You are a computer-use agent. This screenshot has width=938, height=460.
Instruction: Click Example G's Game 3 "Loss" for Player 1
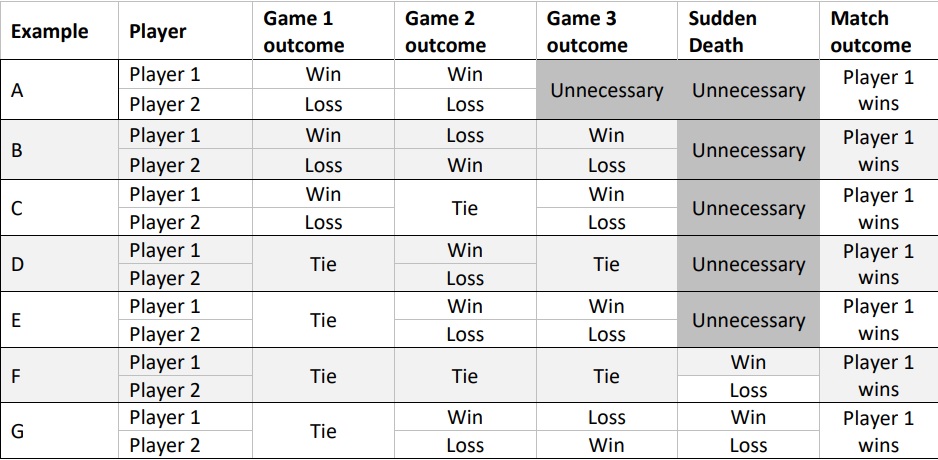coord(606,418)
